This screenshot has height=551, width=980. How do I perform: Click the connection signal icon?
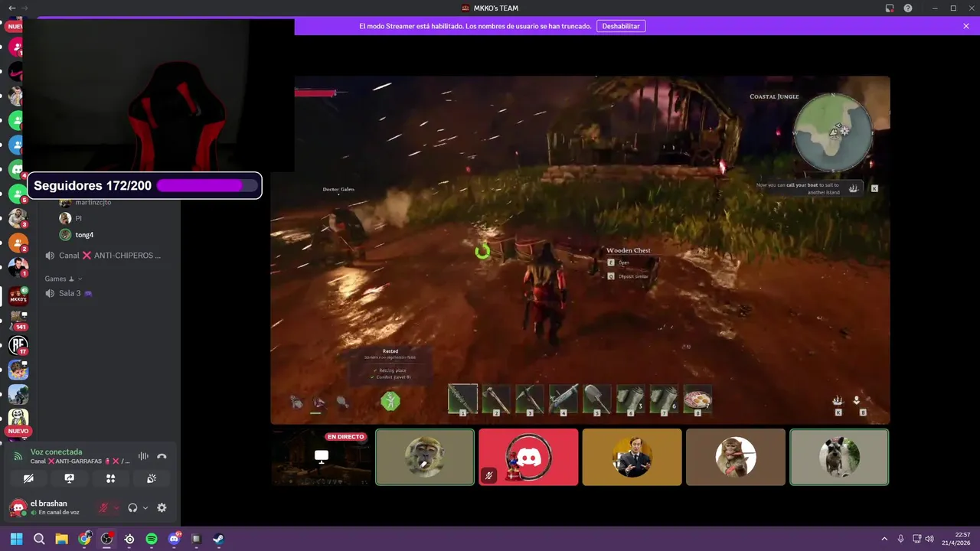[18, 456]
